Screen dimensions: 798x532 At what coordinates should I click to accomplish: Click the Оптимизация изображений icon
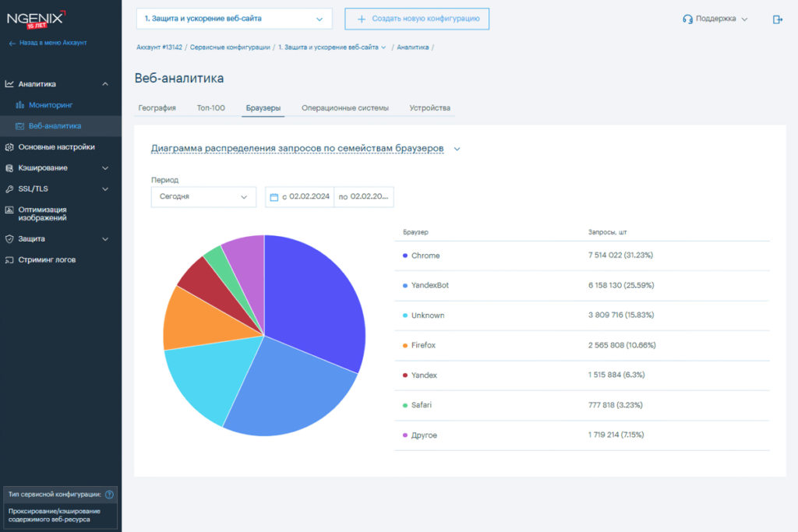tap(9, 210)
